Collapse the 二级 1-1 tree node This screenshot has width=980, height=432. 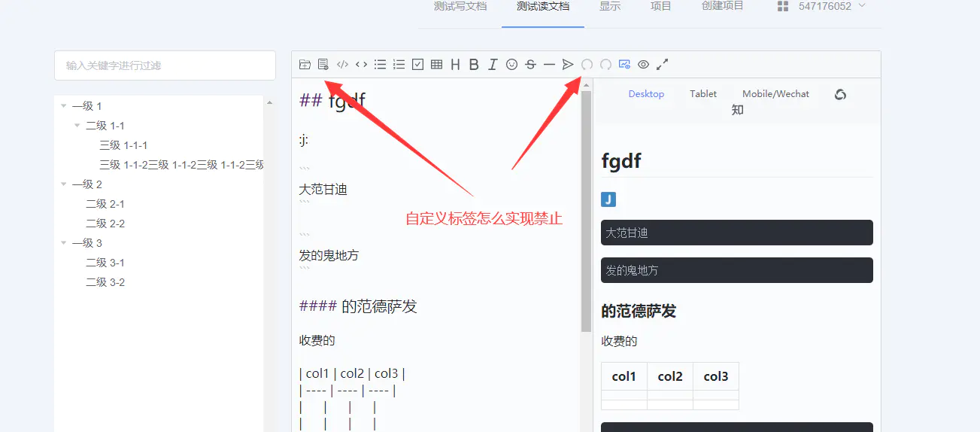(77, 126)
